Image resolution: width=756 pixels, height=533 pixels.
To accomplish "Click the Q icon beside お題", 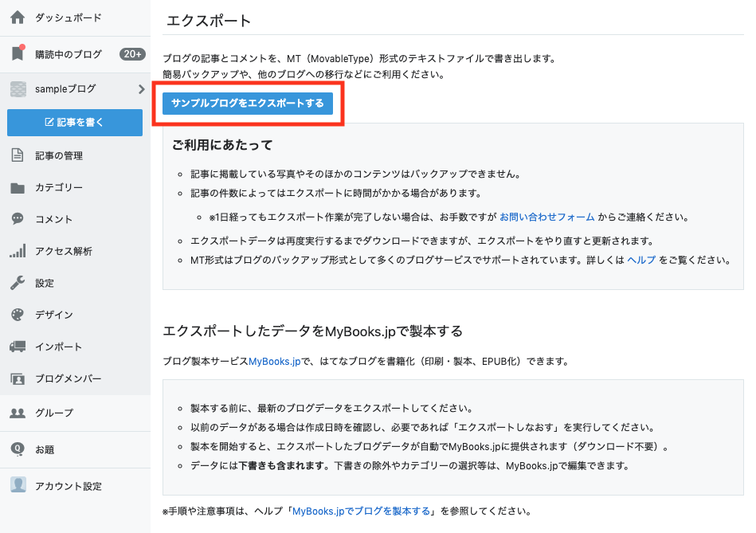I will point(18,449).
